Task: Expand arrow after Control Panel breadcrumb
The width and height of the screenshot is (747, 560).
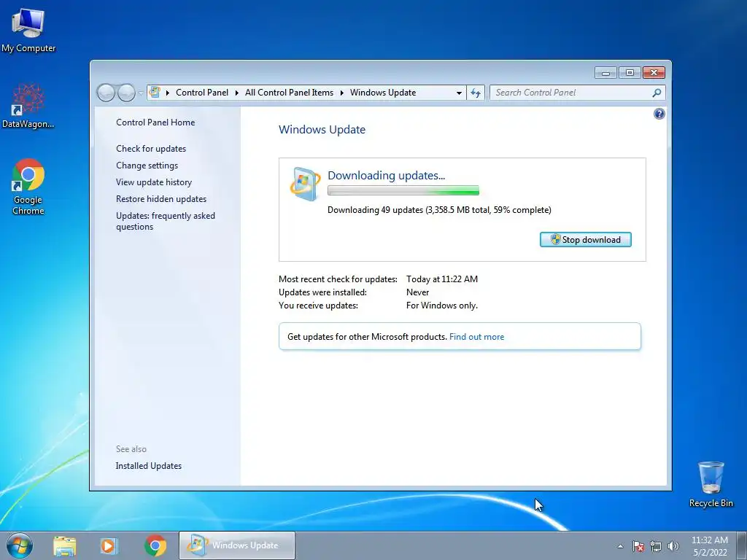Action: [237, 93]
